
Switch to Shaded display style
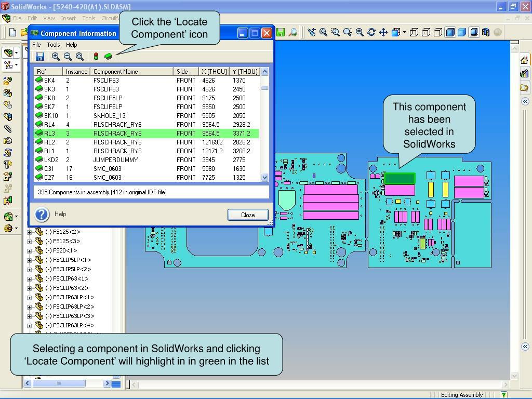[462, 32]
